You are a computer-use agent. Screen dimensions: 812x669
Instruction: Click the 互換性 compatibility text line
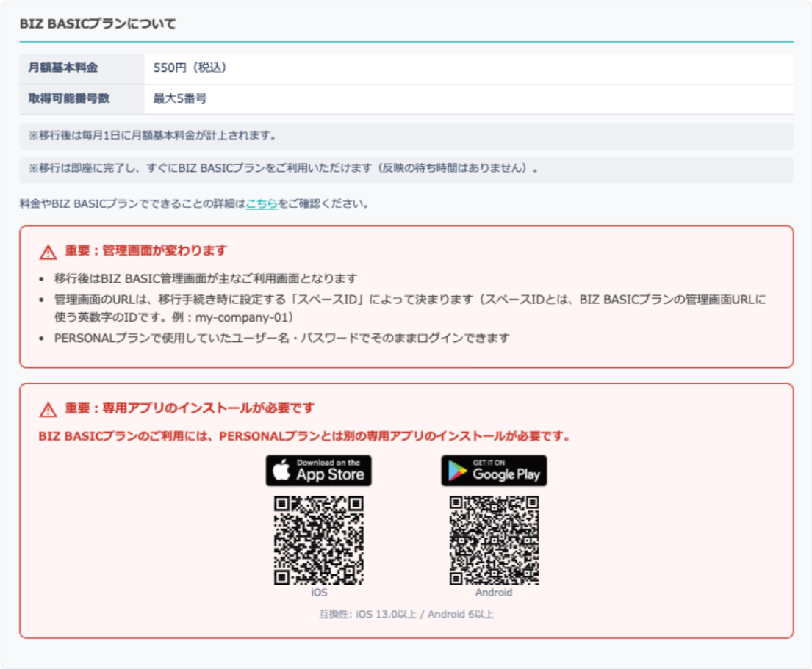click(x=406, y=614)
